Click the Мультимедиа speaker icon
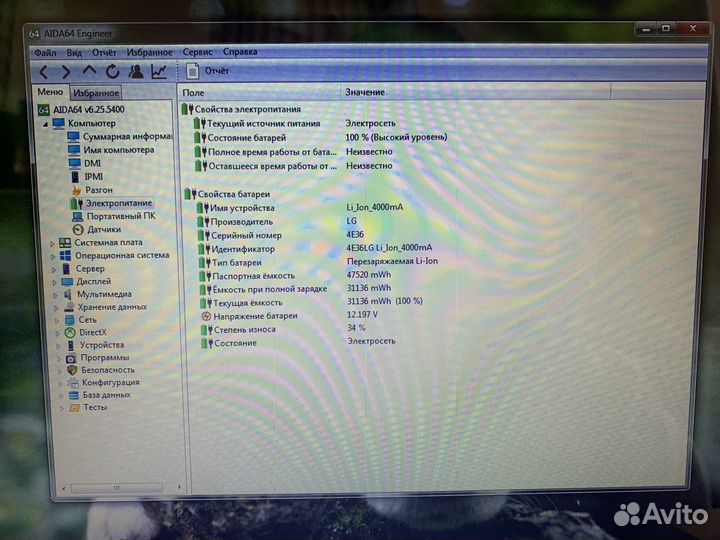Image resolution: width=720 pixels, height=540 pixels. point(68,294)
